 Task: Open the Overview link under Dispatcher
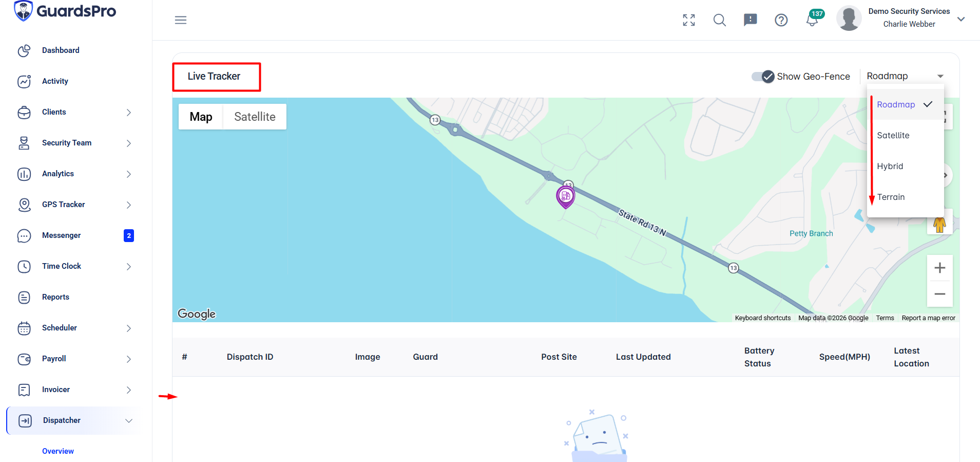coord(58,451)
